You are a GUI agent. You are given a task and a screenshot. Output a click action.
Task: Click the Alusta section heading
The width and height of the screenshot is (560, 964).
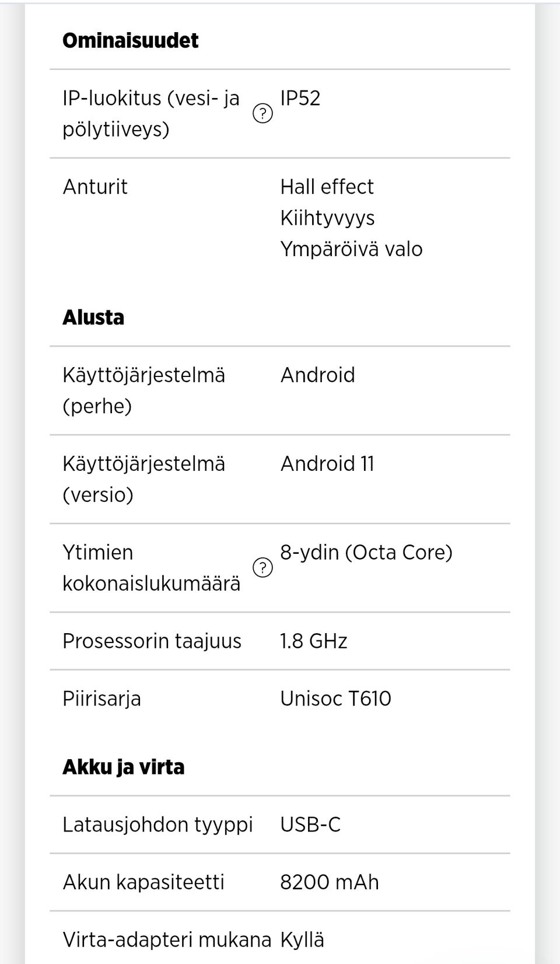point(93,317)
